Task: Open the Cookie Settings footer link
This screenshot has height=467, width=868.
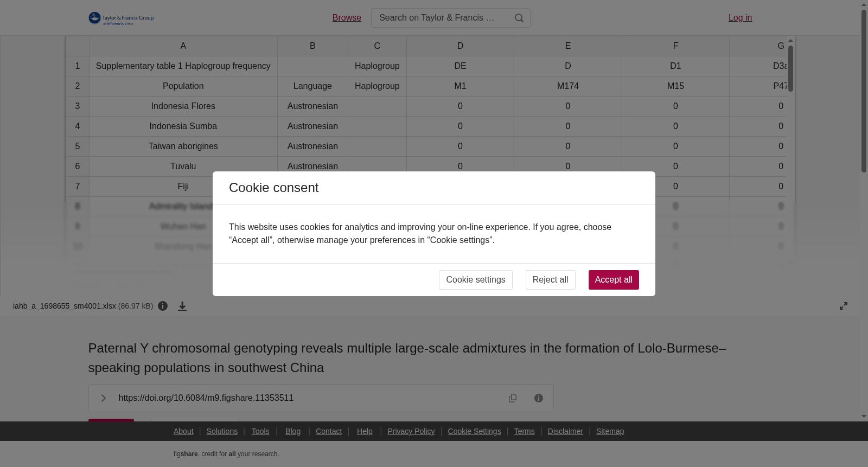Action: [x=474, y=431]
